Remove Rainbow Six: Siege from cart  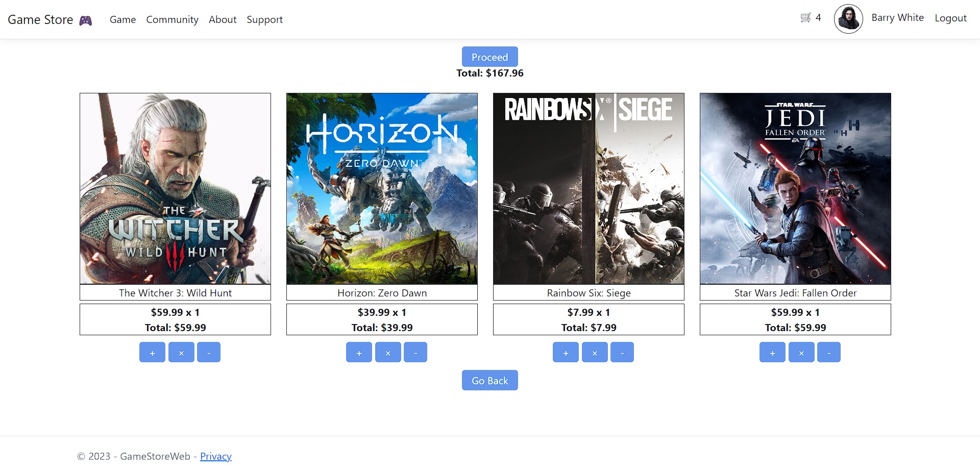(x=595, y=352)
